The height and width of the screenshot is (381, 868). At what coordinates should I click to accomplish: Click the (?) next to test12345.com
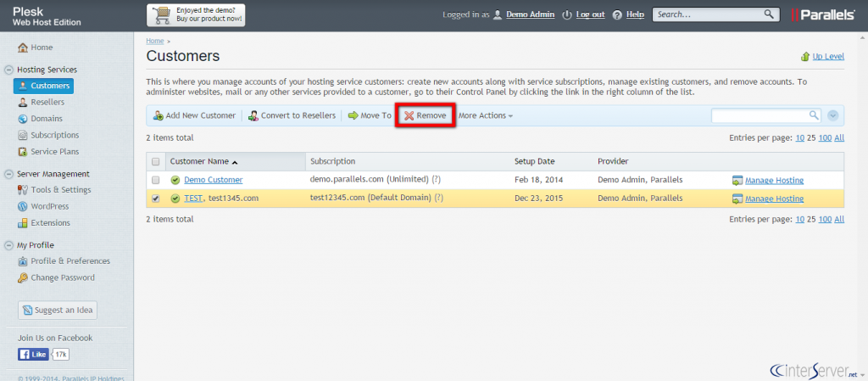(439, 199)
